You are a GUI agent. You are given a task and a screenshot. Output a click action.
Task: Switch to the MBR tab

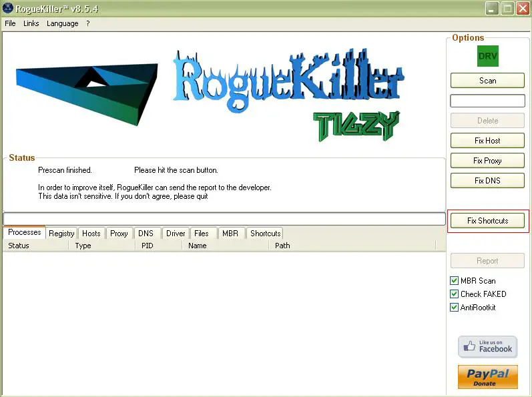tap(230, 234)
